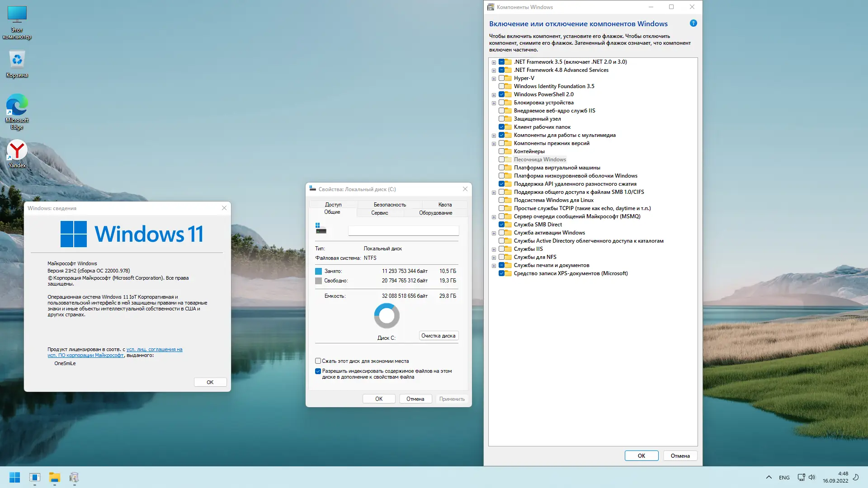Expand Компоненты прежних версий node
The image size is (868, 488).
pos(494,144)
